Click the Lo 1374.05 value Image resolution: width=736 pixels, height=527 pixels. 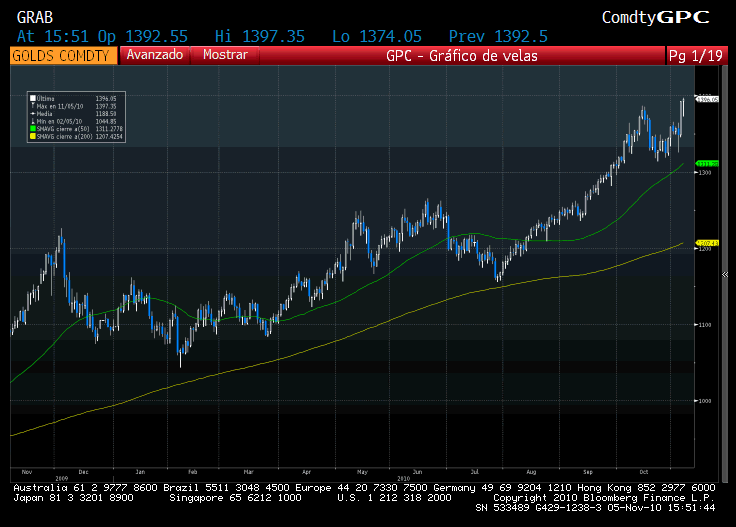[377, 36]
